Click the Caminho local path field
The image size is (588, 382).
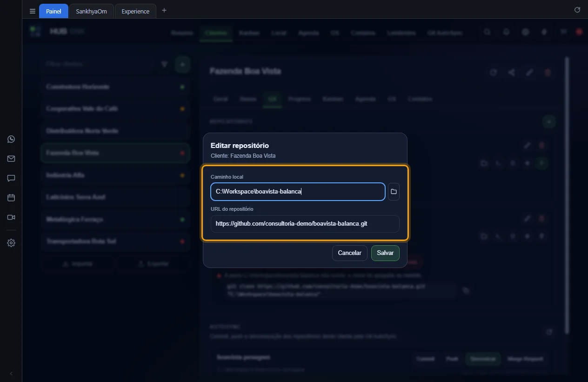298,192
